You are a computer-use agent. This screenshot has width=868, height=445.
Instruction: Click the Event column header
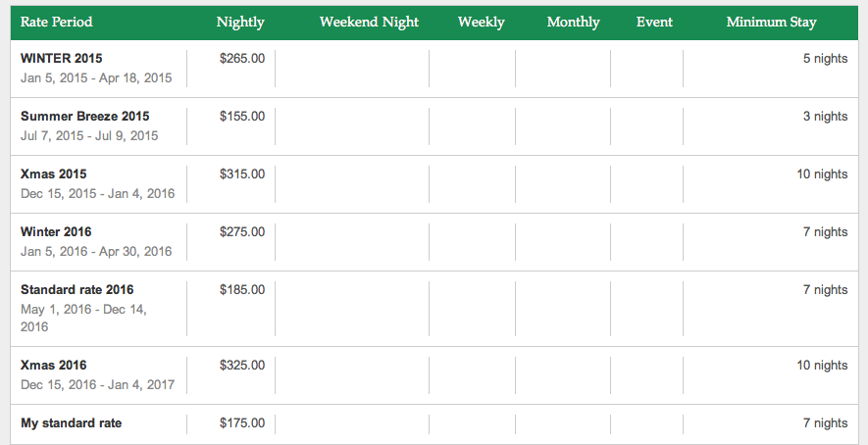tap(654, 23)
